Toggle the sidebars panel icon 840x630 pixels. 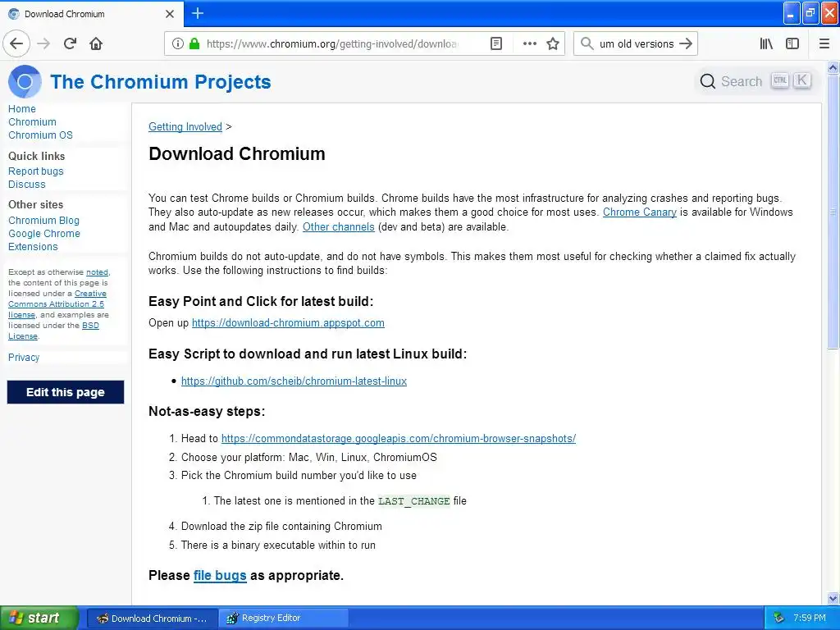click(x=792, y=43)
